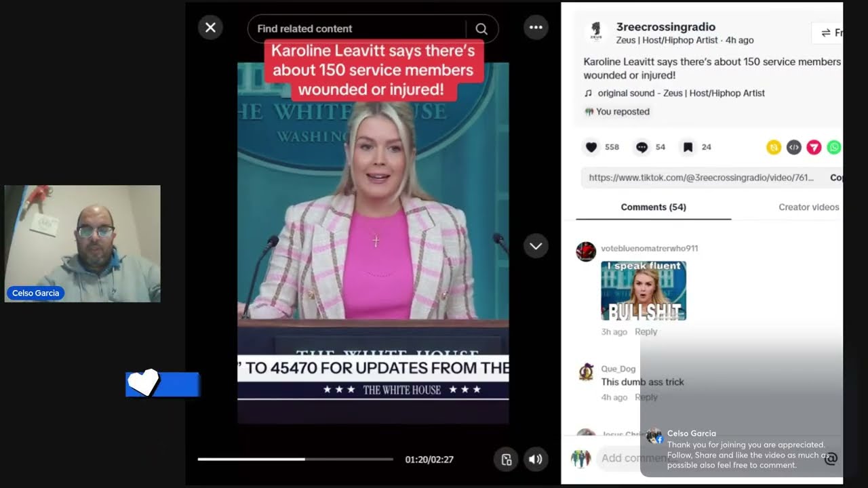Bookmark the video with favorites icon
The width and height of the screenshot is (868, 488).
(x=688, y=147)
